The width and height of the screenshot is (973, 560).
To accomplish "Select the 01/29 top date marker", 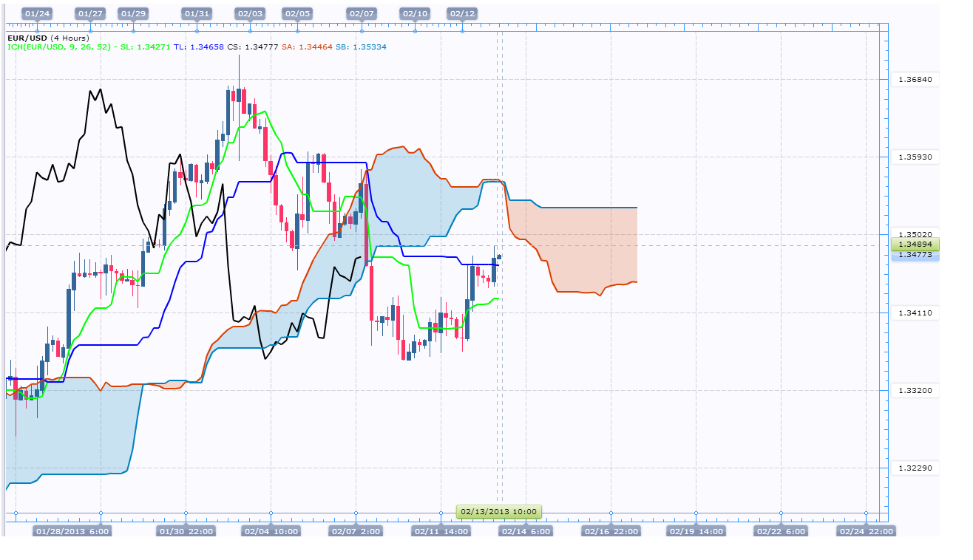I will click(133, 14).
